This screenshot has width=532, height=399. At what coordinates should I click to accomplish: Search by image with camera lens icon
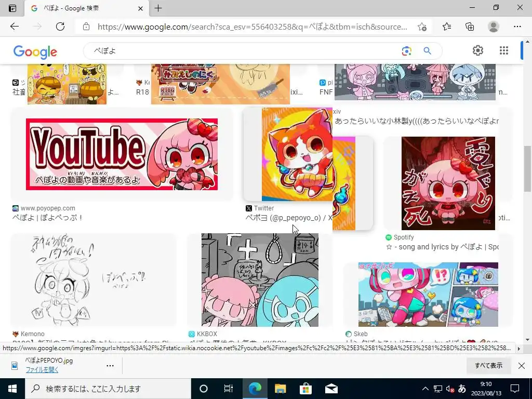coord(406,51)
